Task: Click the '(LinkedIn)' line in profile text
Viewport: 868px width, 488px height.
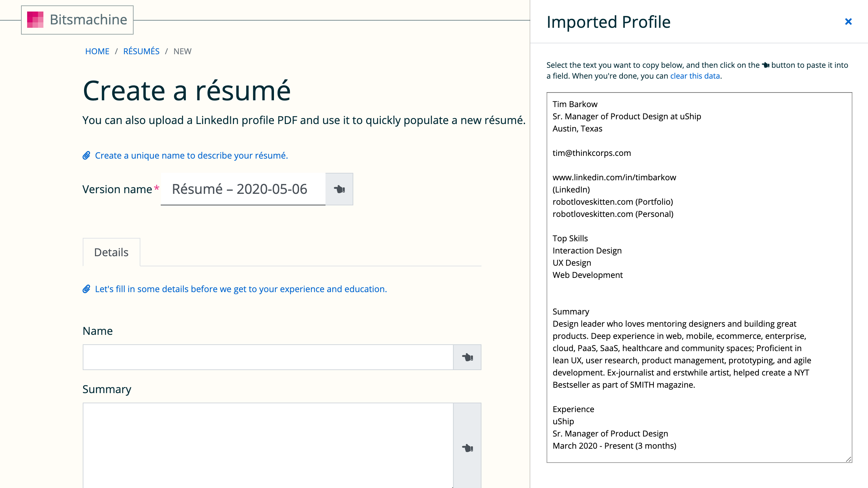Action: (571, 189)
